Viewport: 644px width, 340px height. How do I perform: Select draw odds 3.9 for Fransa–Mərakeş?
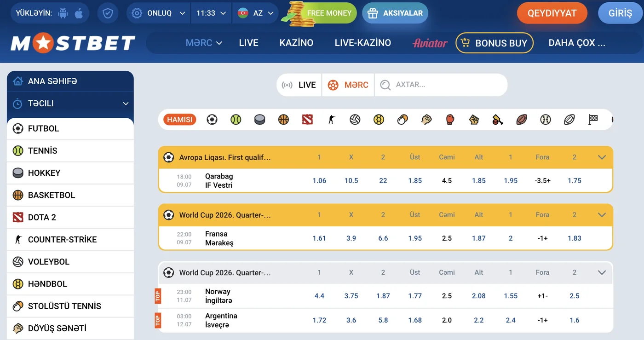351,238
